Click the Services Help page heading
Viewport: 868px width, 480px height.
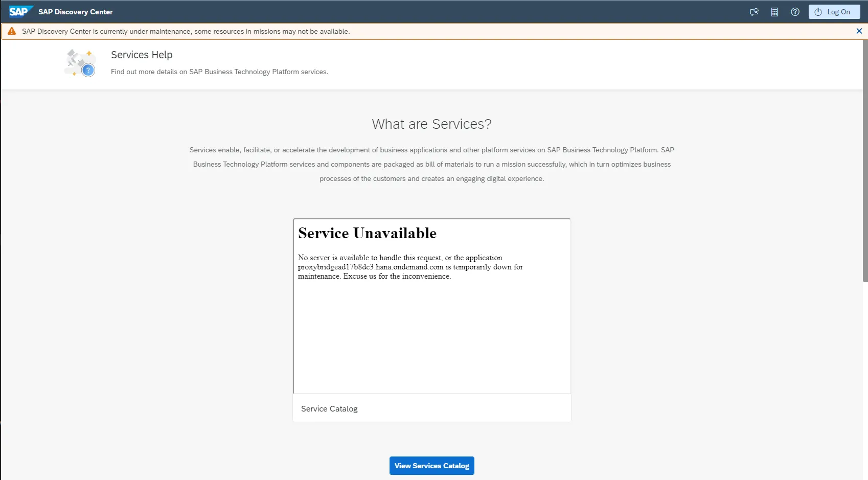pos(142,55)
